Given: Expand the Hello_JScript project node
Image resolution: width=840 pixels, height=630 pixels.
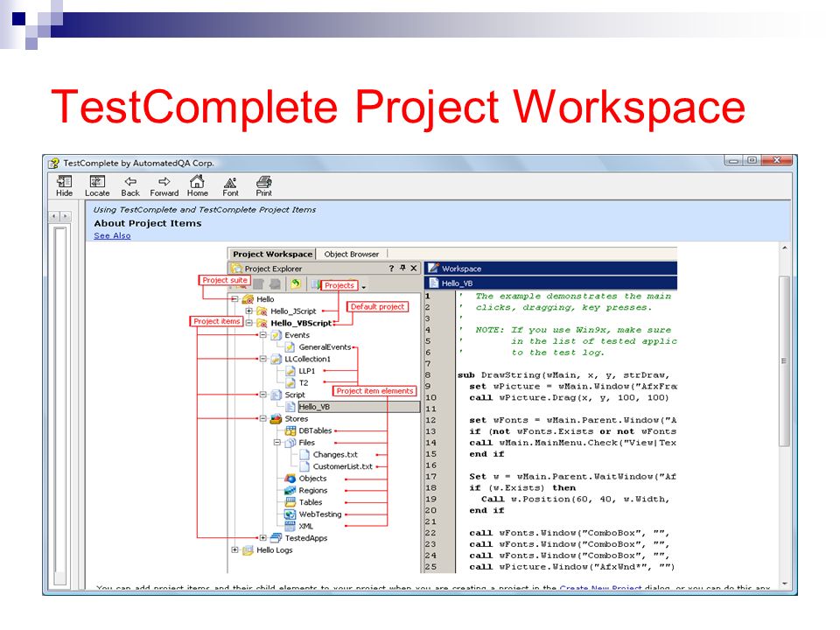Looking at the screenshot, I should pyautogui.click(x=248, y=311).
